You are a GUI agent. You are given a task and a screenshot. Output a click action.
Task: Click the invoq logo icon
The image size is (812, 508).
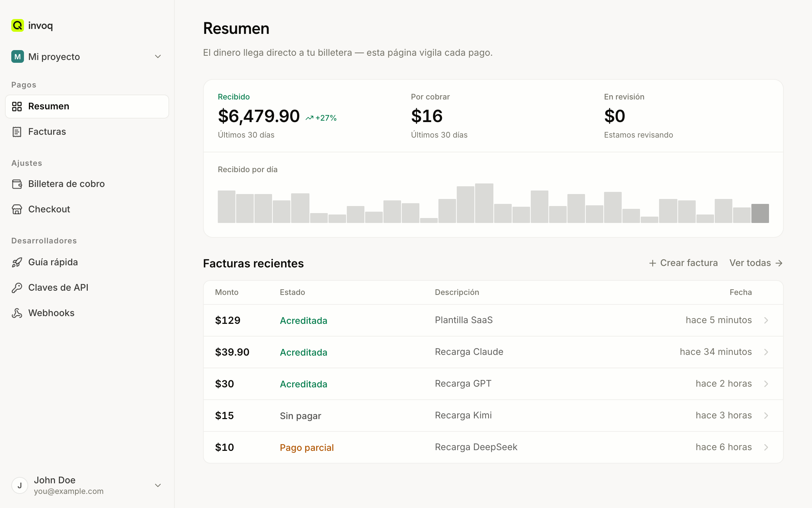(17, 25)
